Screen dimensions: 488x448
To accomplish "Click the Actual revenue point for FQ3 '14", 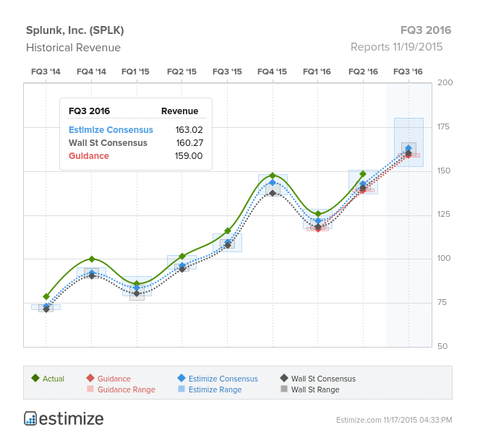I will click(x=46, y=296).
